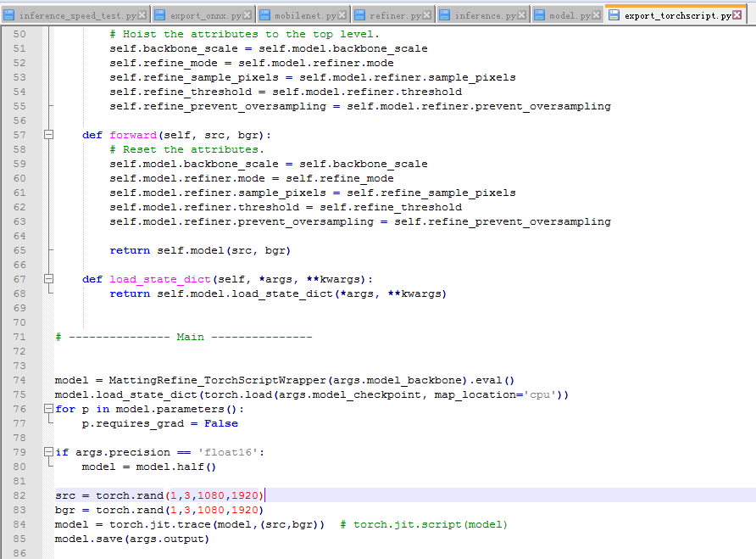756x559 pixels.
Task: Collapse the forward function fold at line 57
Action: point(48,135)
